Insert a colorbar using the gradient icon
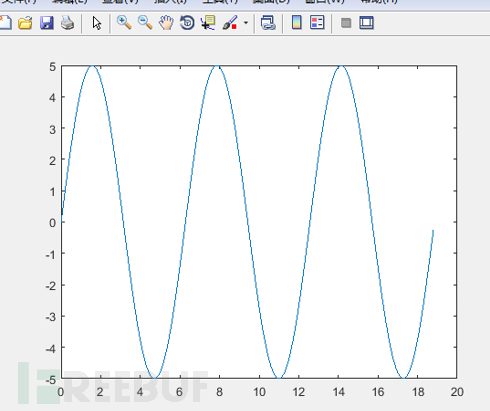This screenshot has height=411, width=490. click(297, 23)
